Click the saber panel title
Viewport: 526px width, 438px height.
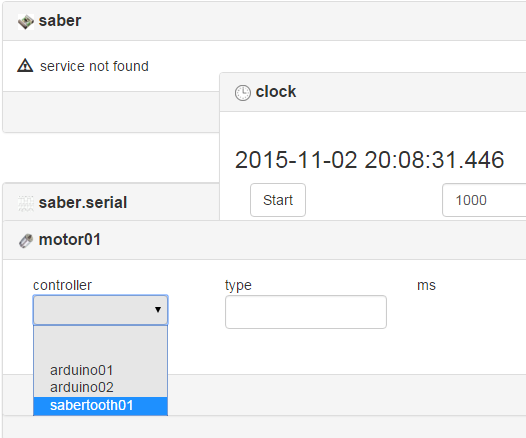tap(60, 21)
